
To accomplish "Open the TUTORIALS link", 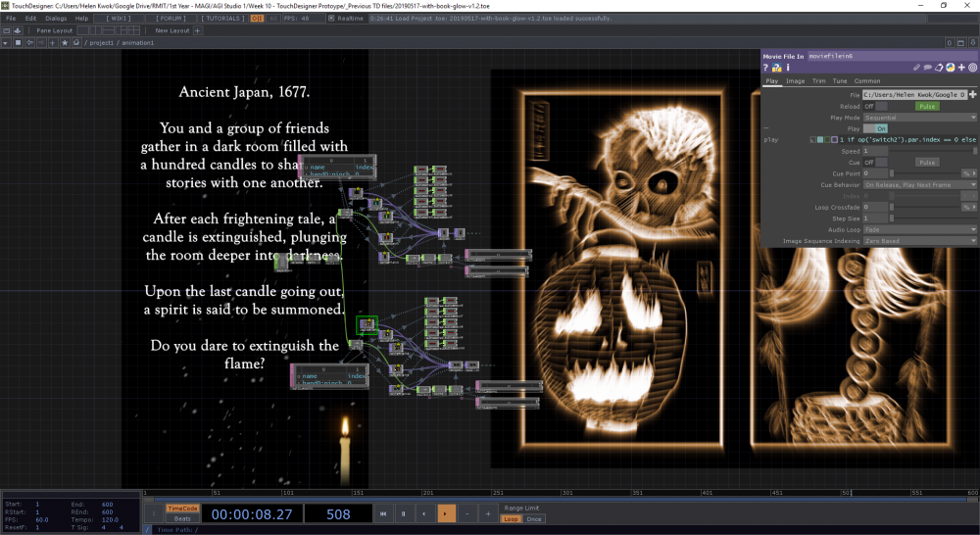I will 222,18.
